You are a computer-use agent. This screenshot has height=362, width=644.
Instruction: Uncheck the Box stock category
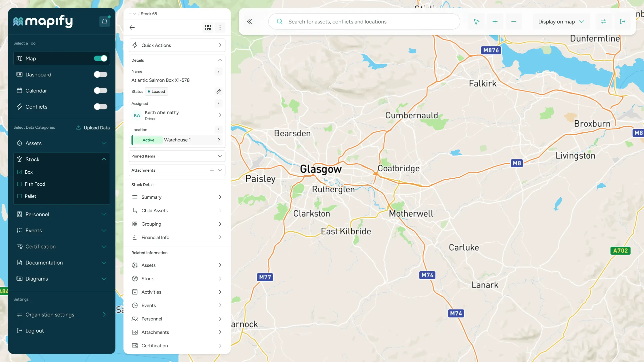19,172
